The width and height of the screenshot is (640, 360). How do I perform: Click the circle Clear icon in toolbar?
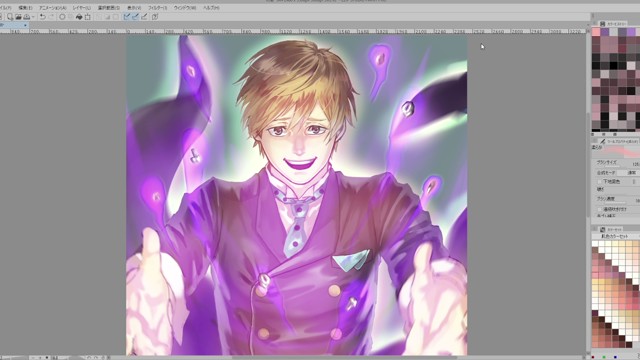[62, 17]
